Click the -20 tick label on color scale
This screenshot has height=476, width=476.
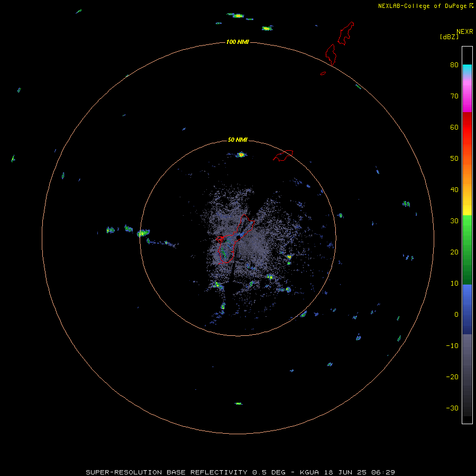coord(452,377)
